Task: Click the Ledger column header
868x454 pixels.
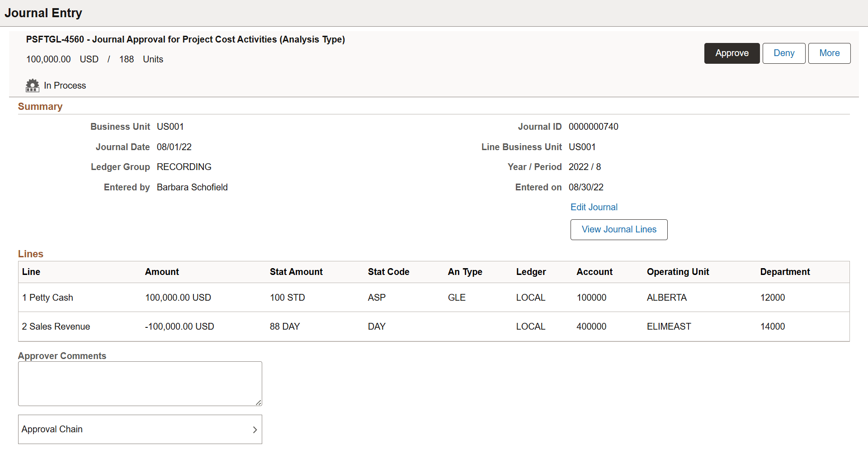Action: pos(531,272)
